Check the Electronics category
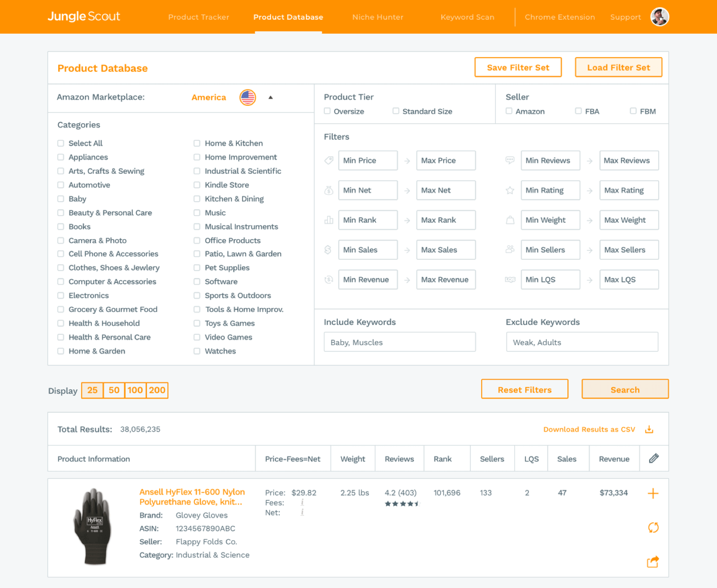717x588 pixels. click(61, 295)
